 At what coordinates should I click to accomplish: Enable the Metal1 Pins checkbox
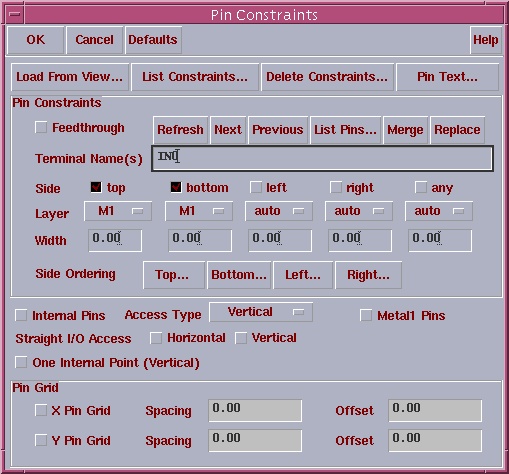pyautogui.click(x=366, y=315)
